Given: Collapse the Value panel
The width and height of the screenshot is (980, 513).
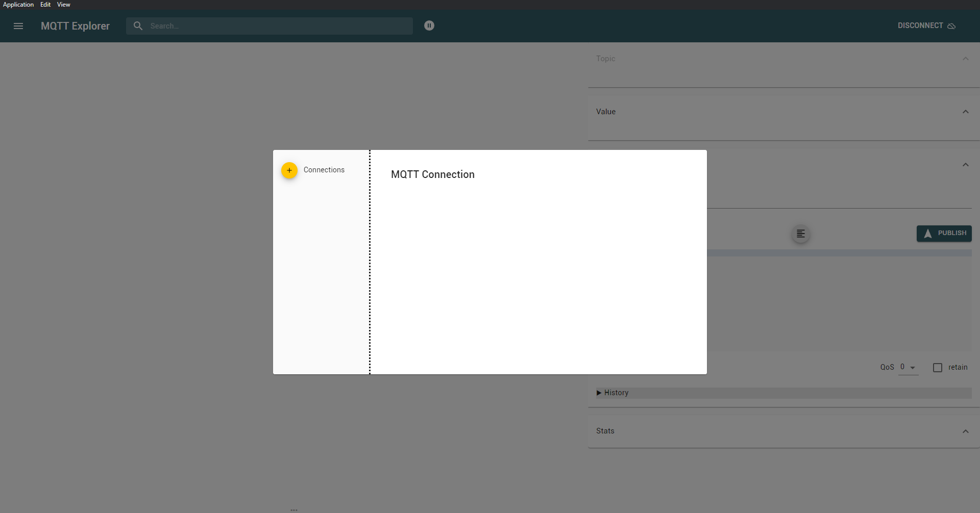Looking at the screenshot, I should click(965, 111).
